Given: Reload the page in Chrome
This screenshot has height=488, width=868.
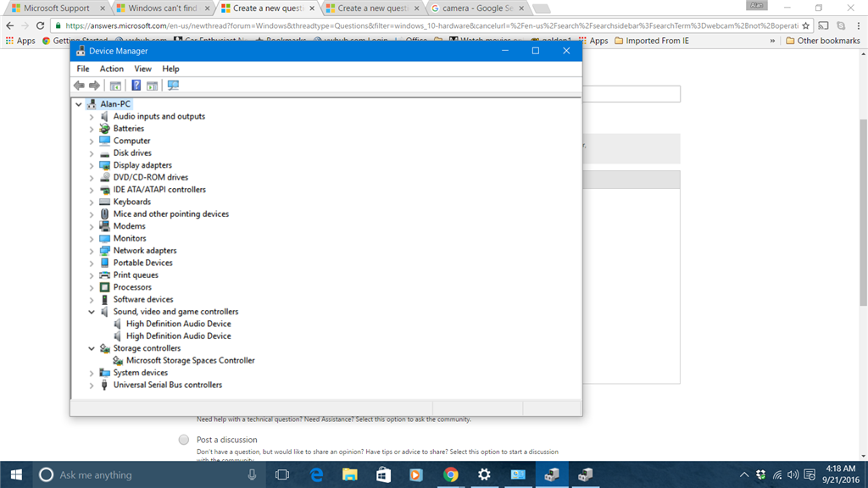Looking at the screenshot, I should pyautogui.click(x=40, y=25).
